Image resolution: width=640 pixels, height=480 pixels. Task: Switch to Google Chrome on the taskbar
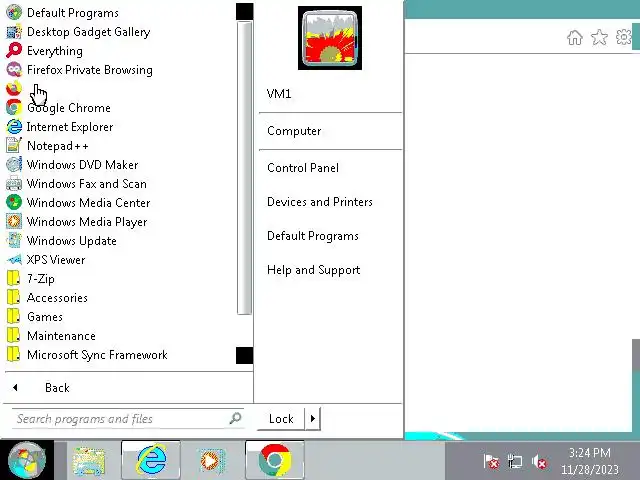[275, 460]
